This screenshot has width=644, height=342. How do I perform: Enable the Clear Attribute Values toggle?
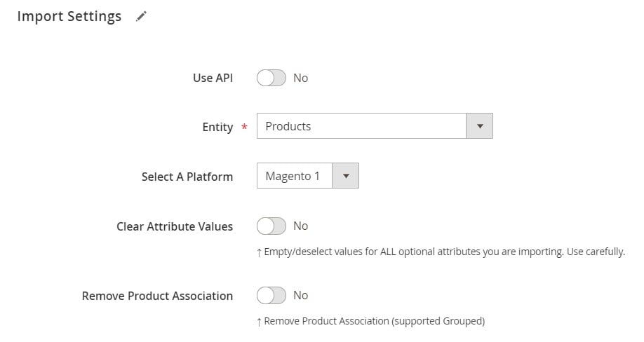pyautogui.click(x=271, y=226)
